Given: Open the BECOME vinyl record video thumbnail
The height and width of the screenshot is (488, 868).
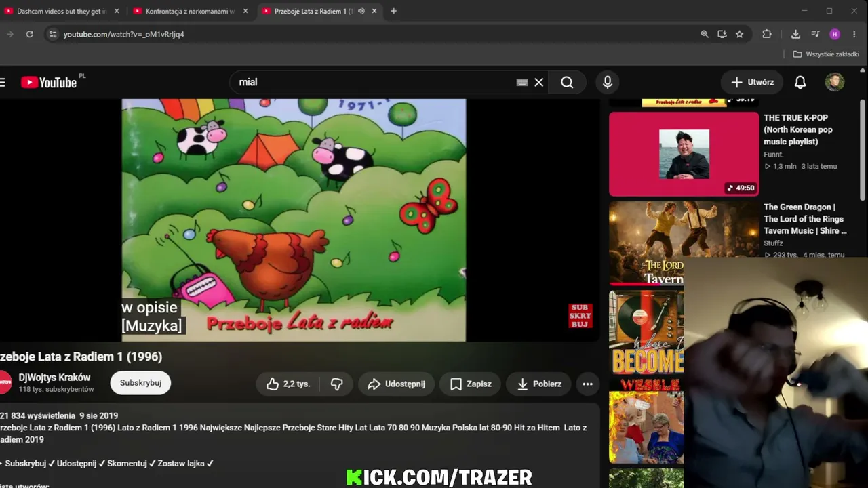Looking at the screenshot, I should click(x=646, y=331).
